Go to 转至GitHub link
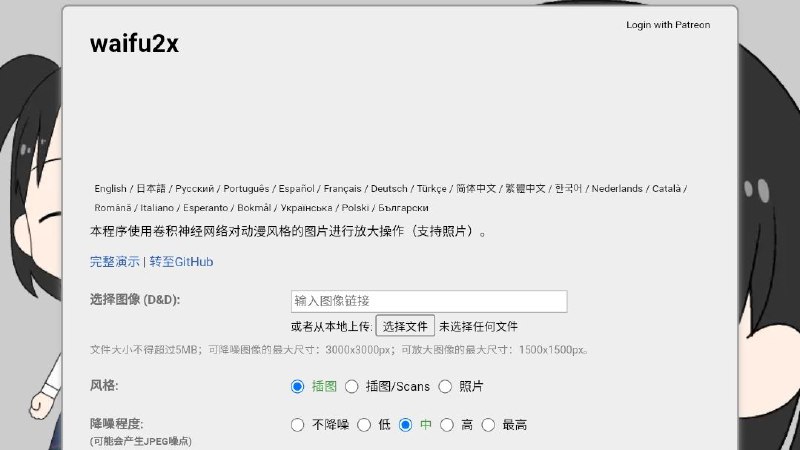 (181, 262)
